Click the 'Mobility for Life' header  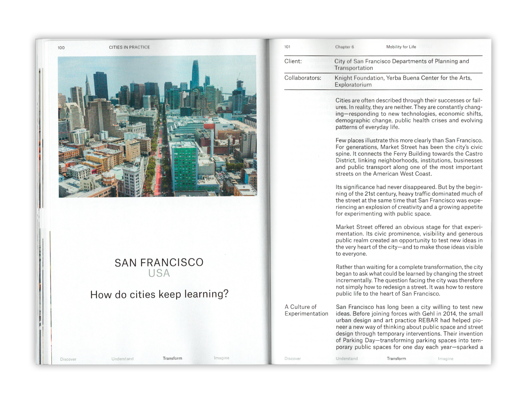tap(401, 47)
